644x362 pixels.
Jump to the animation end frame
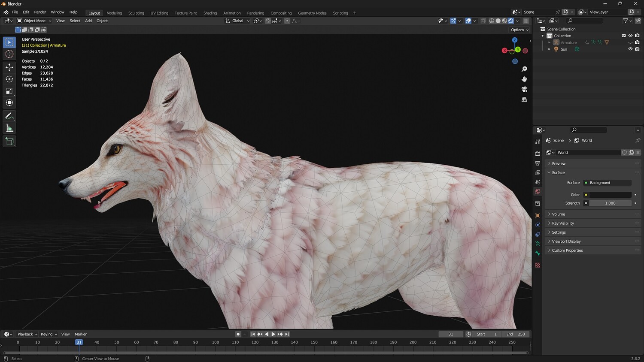287,334
